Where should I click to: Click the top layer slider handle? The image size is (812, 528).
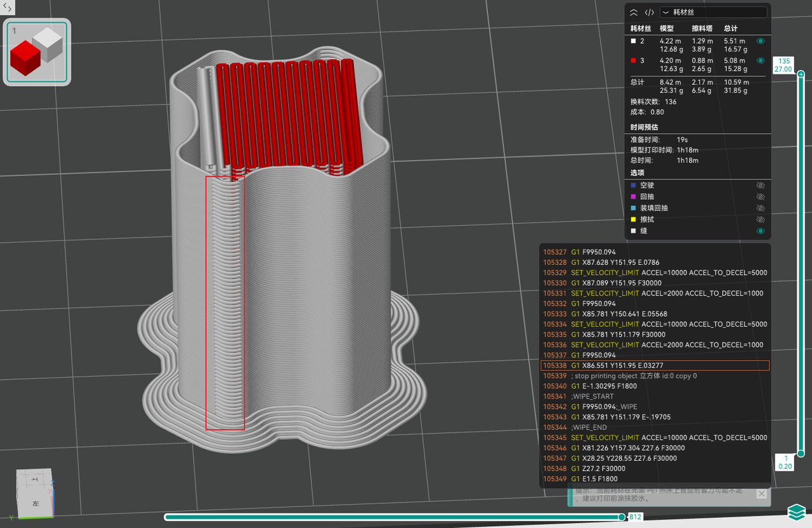(801, 75)
